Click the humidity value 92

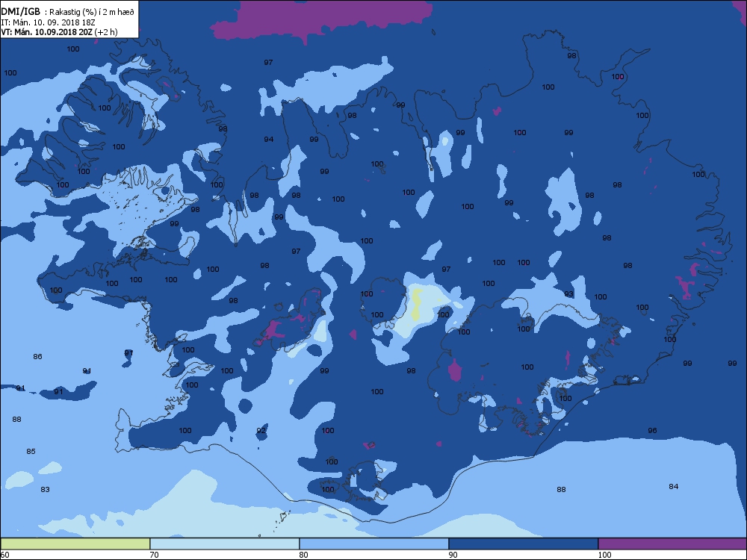click(261, 431)
